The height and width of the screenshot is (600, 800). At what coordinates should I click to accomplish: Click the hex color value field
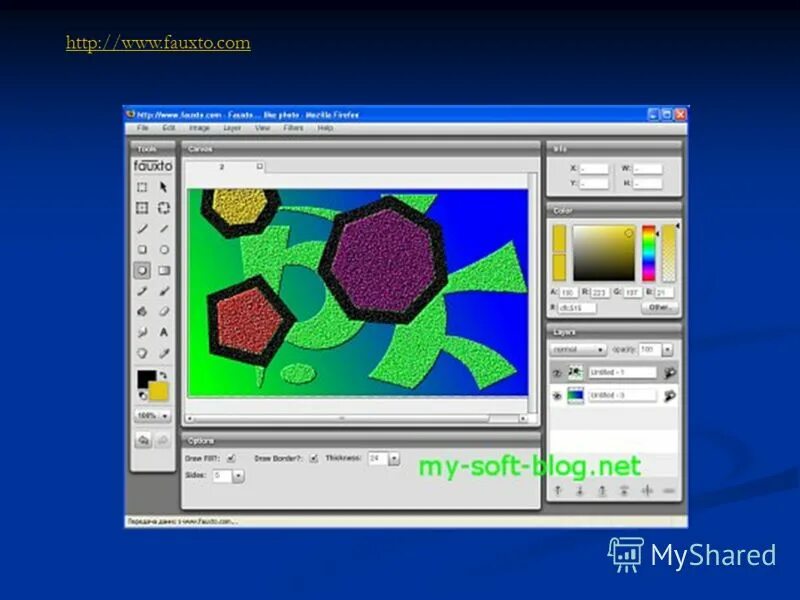pyautogui.click(x=577, y=308)
